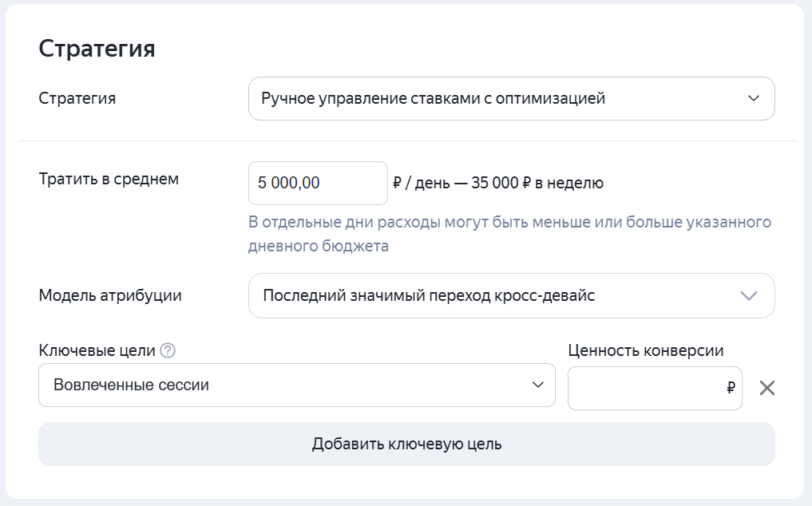Click the Ценность конверсии label

tap(645, 350)
